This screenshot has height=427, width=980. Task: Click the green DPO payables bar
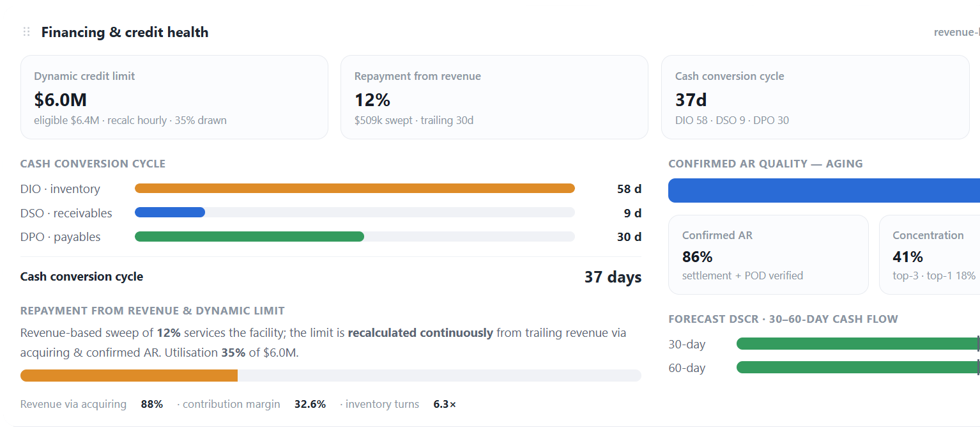[249, 237]
